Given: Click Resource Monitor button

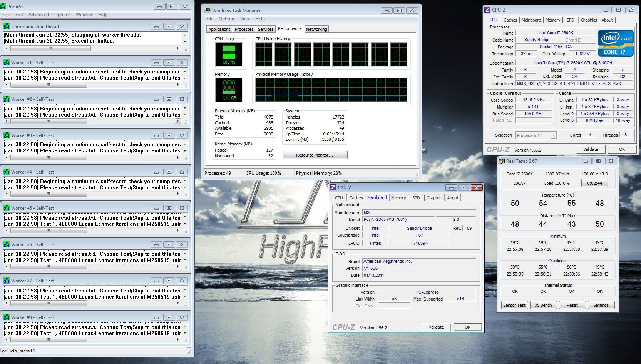Looking at the screenshot, I should coord(315,155).
